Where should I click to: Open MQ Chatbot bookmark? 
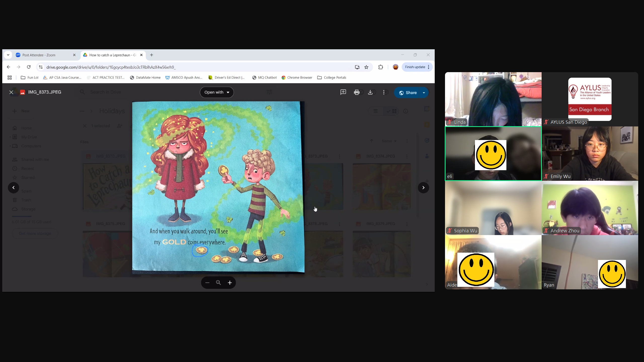tap(264, 78)
